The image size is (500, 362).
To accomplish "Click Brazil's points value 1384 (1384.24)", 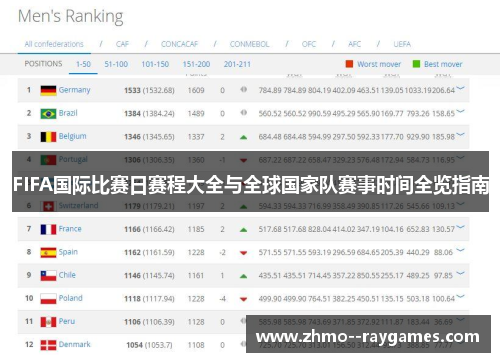I will [x=149, y=114].
